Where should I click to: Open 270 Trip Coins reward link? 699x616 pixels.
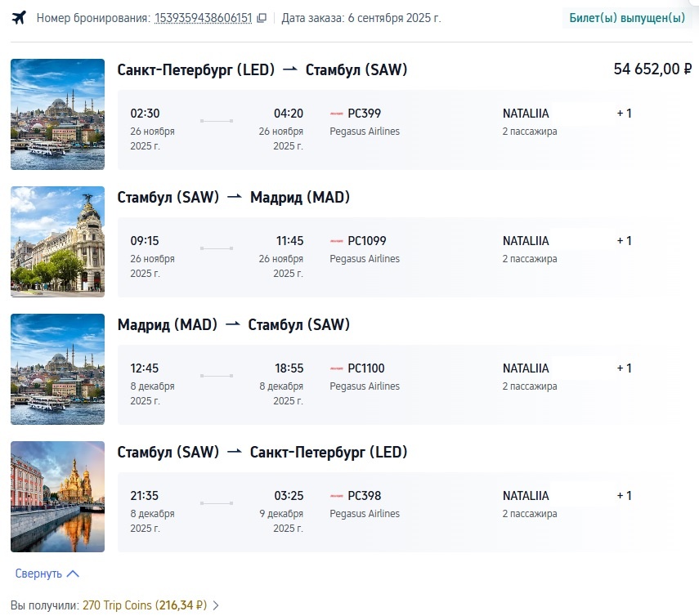click(x=145, y=605)
